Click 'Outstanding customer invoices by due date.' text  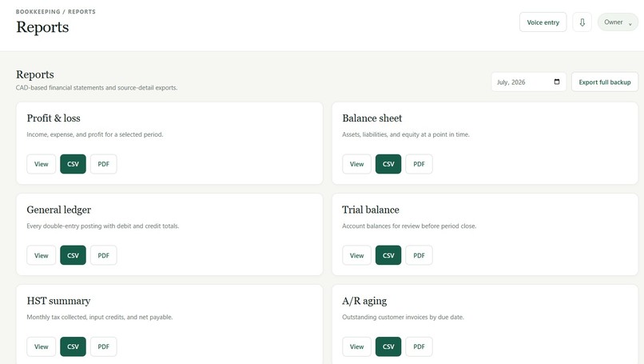pyautogui.click(x=403, y=317)
